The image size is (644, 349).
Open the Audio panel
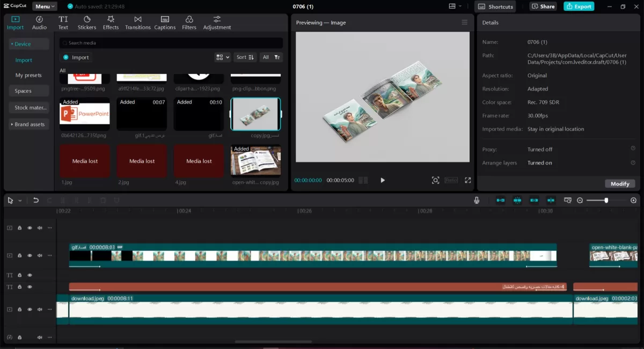[x=39, y=23]
